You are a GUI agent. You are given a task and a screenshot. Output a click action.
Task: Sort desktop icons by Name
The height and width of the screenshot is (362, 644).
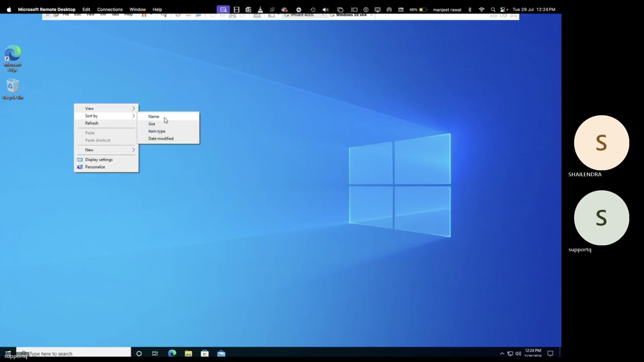point(169,117)
